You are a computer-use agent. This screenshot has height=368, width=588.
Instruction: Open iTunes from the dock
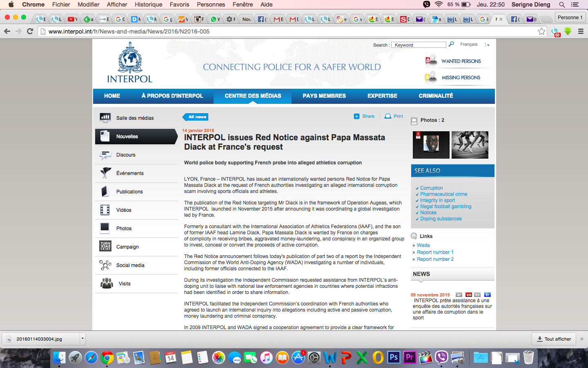[266, 357]
